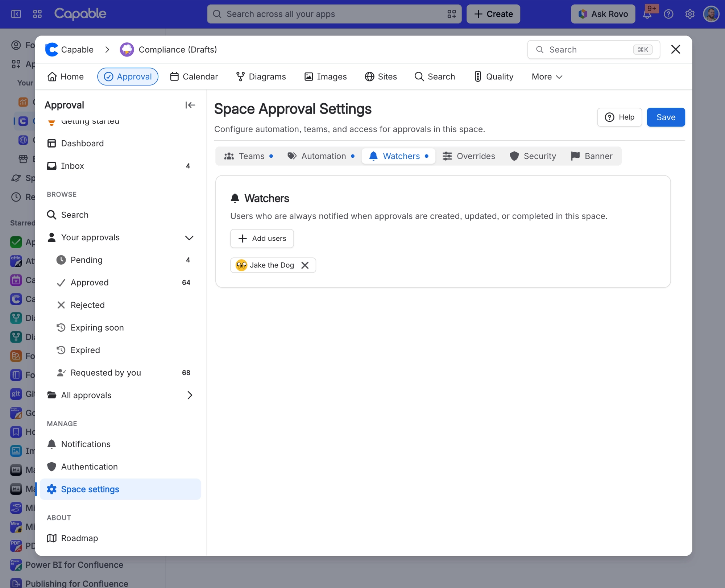Open the Roadmap page
The width and height of the screenshot is (725, 588).
coord(121,538)
